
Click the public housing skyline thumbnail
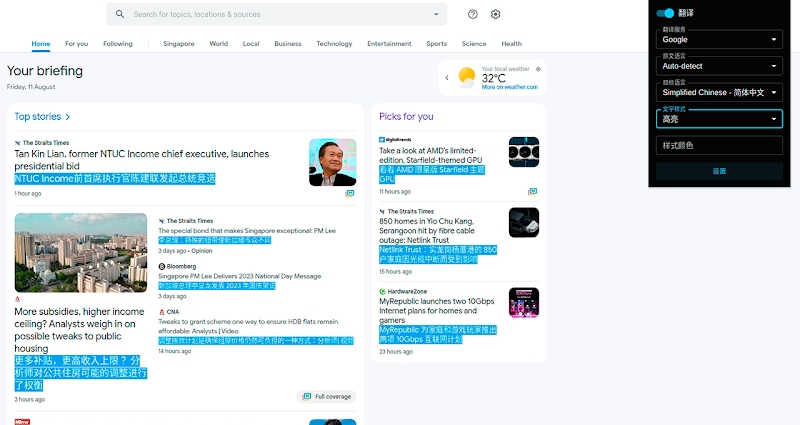coord(81,253)
